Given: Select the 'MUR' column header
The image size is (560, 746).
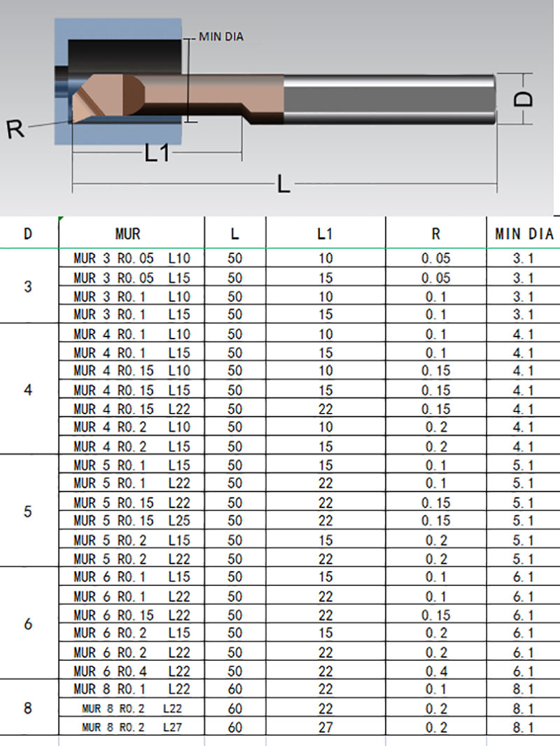Looking at the screenshot, I should click(132, 233).
